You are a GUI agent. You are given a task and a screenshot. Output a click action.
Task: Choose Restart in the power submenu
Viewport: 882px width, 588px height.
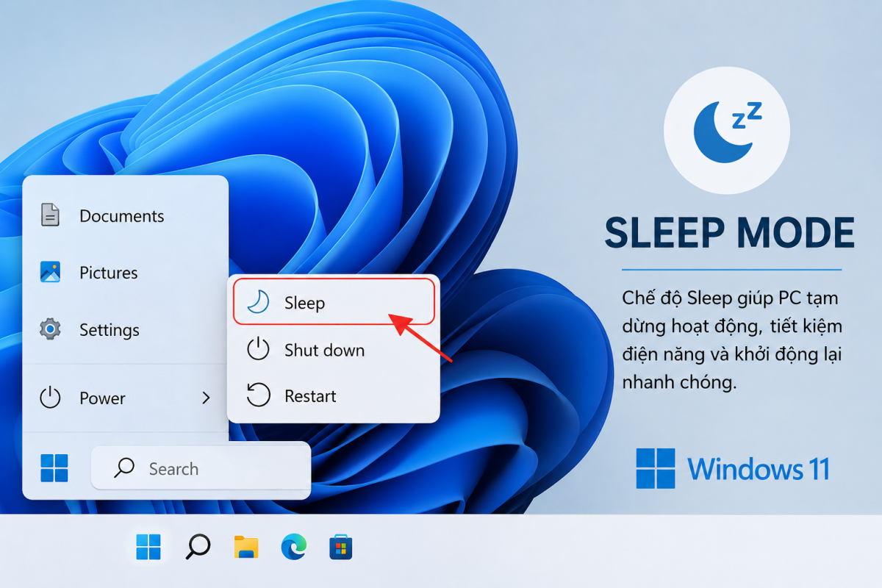click(334, 396)
